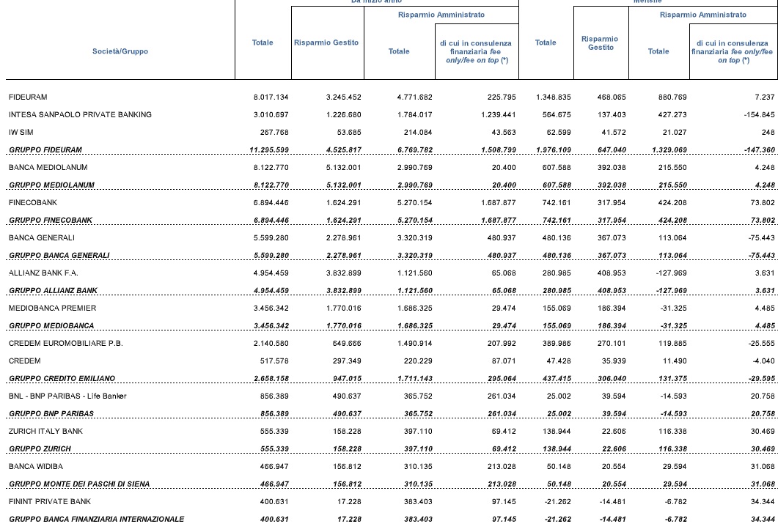Select the GRUPPO BANCA GENERALI label
The image size is (778, 532).
59,255
